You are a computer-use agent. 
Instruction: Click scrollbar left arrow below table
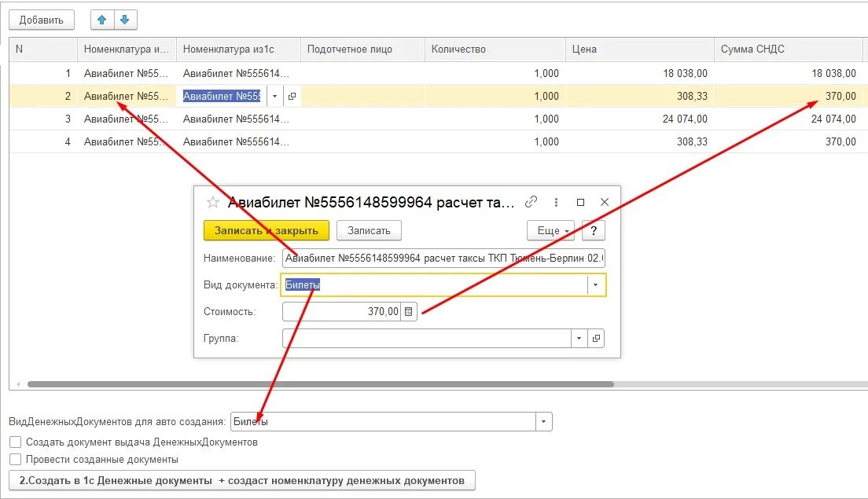(18, 384)
